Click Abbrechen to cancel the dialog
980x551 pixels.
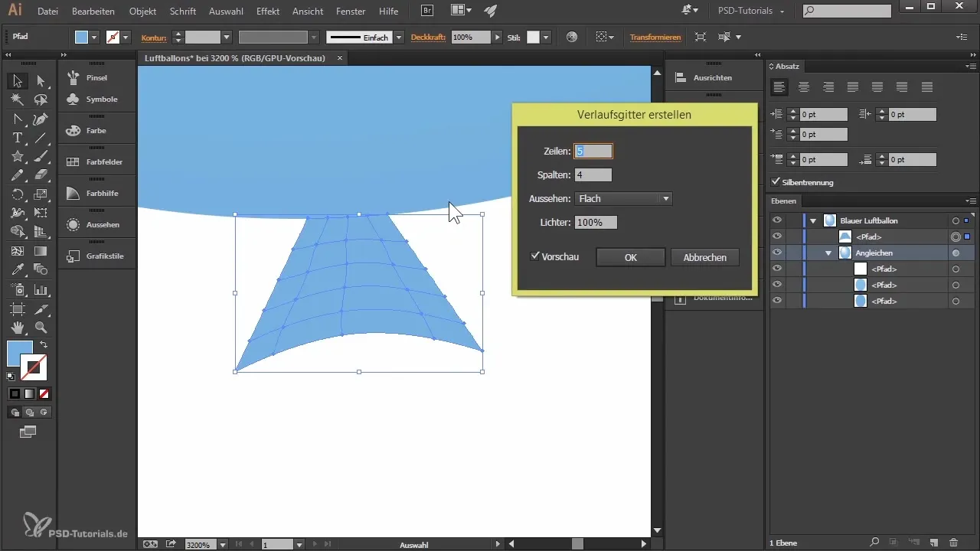click(x=704, y=257)
